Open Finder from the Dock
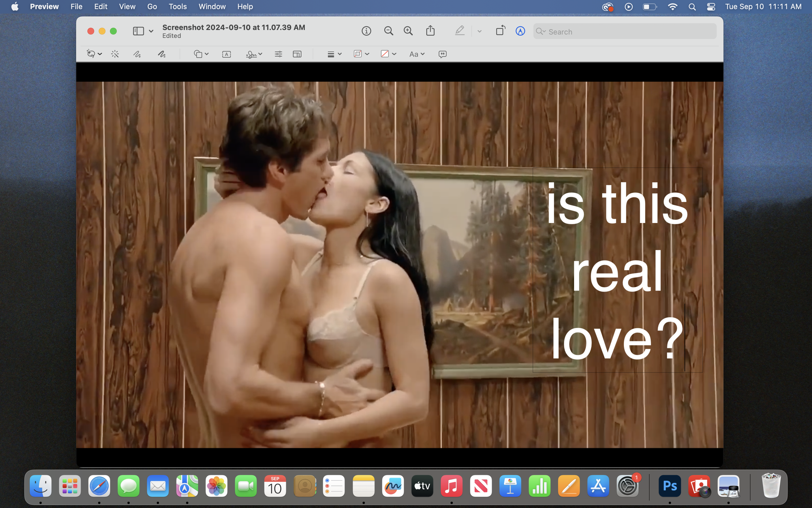The image size is (812, 508). point(41,486)
